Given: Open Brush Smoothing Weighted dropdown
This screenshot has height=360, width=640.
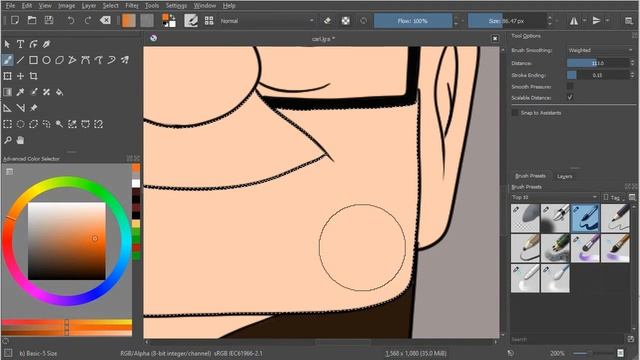Looking at the screenshot, I should (600, 50).
